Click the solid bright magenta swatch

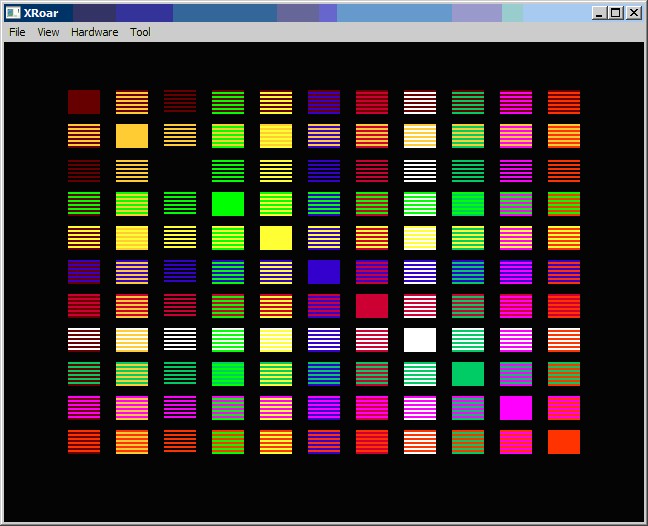coord(516,408)
